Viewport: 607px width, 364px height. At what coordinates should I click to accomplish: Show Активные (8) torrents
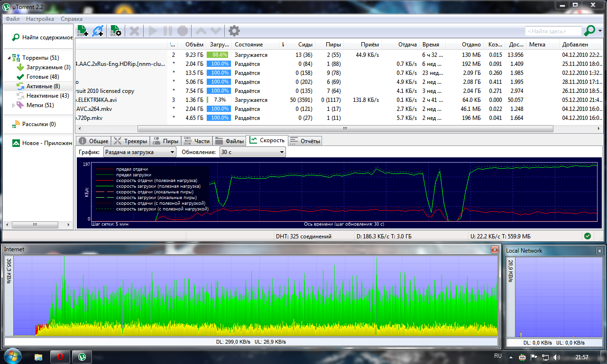point(43,86)
